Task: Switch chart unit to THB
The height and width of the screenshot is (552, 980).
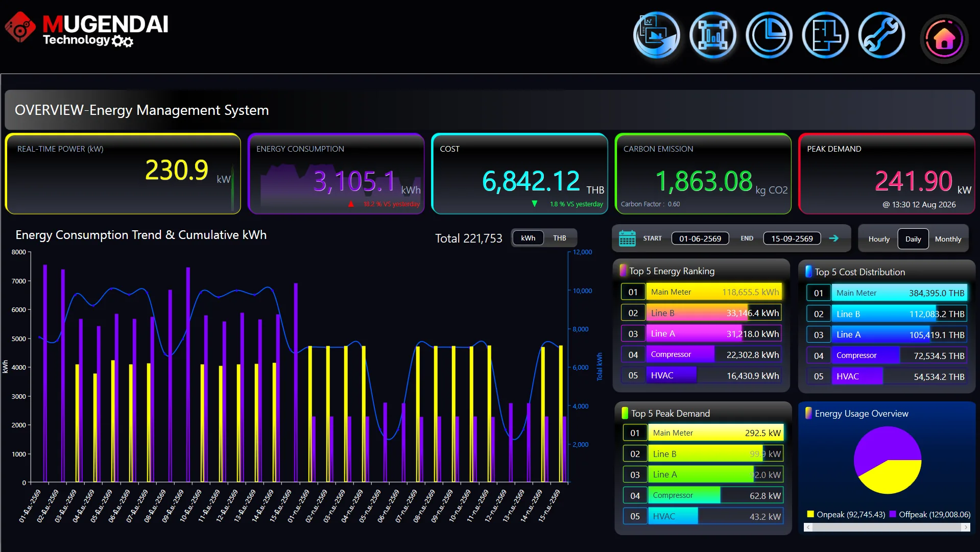Action: coord(560,238)
